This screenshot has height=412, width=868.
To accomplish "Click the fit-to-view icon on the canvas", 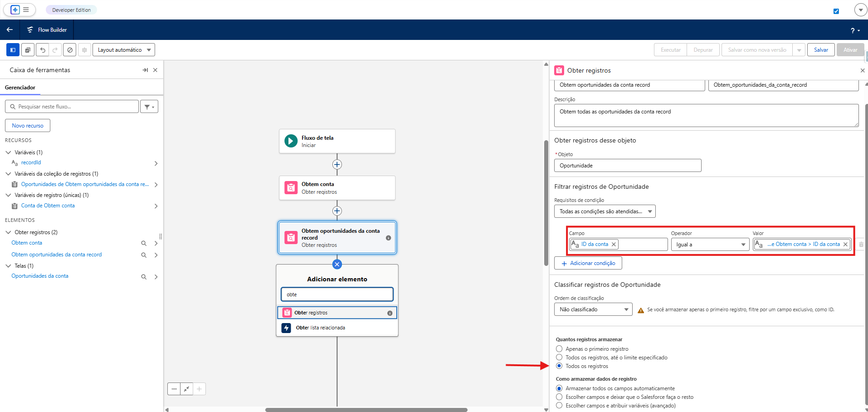I will [x=186, y=388].
